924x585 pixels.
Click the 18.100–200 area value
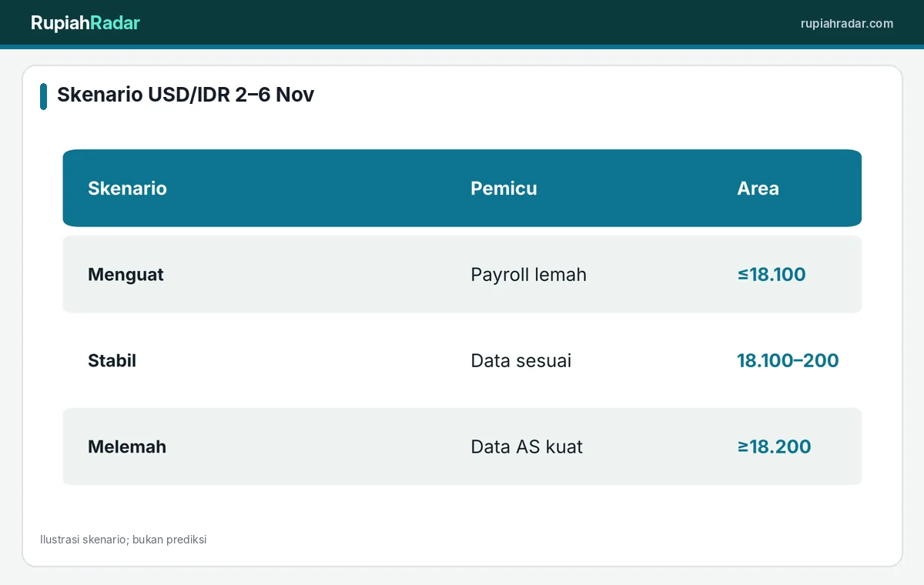click(788, 360)
